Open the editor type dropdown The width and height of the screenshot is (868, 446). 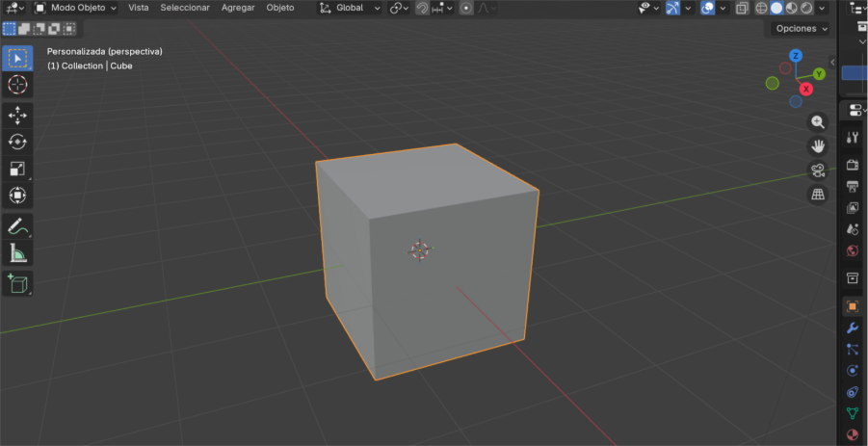[x=15, y=8]
